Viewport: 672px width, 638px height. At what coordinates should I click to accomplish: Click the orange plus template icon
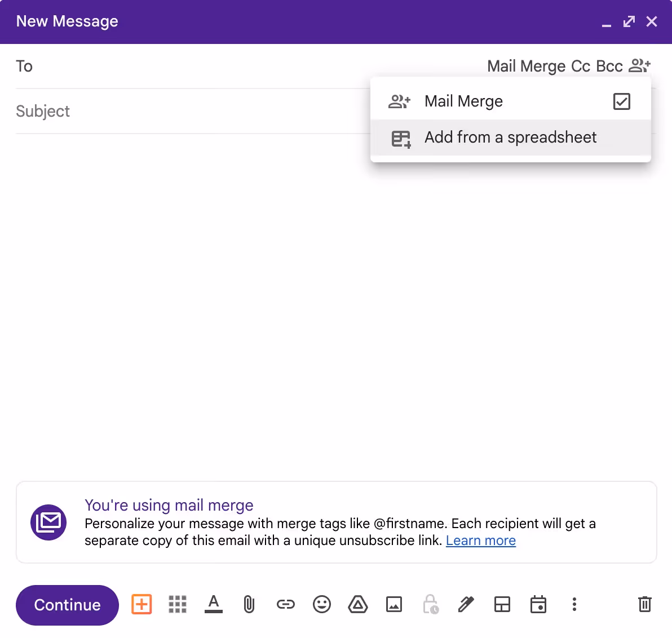point(142,605)
